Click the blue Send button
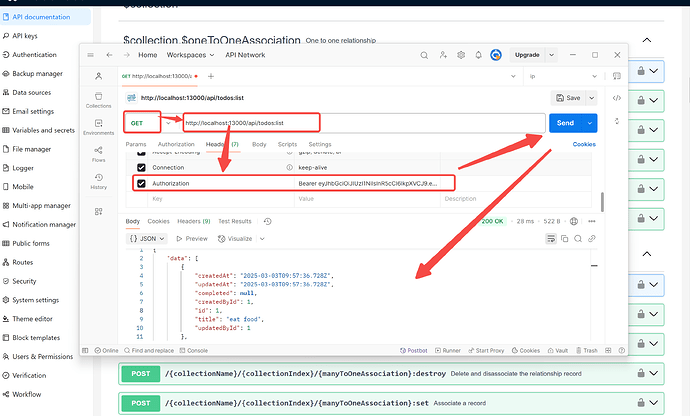The height and width of the screenshot is (416, 690). tap(565, 123)
